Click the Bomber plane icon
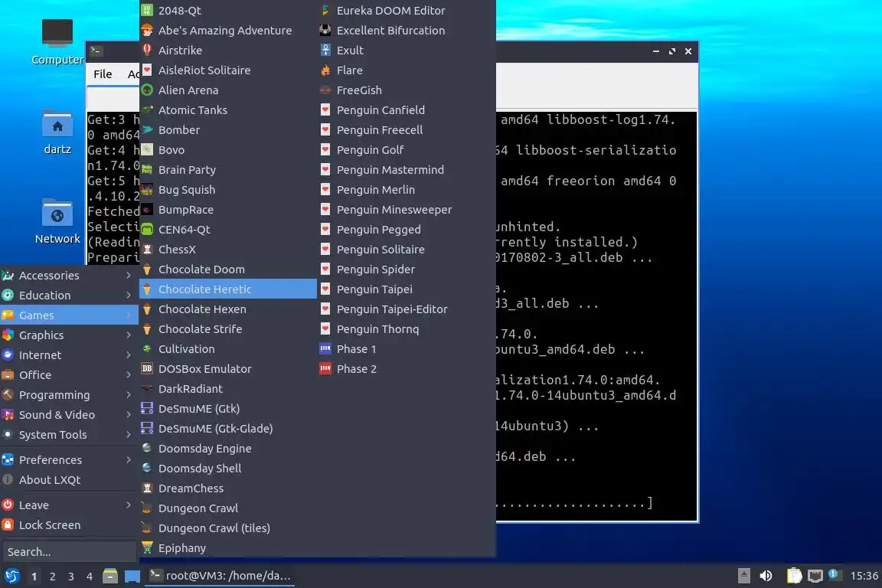Viewport: 882px width, 588px height. (147, 130)
